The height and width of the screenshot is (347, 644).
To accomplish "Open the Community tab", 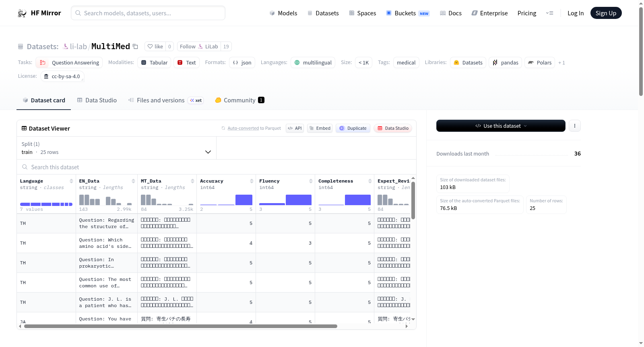I will [x=239, y=100].
